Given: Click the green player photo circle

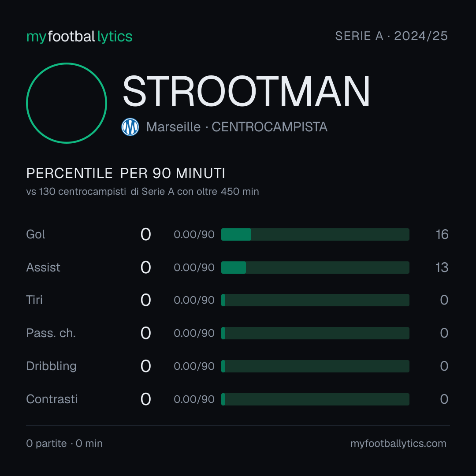Looking at the screenshot, I should [x=67, y=103].
